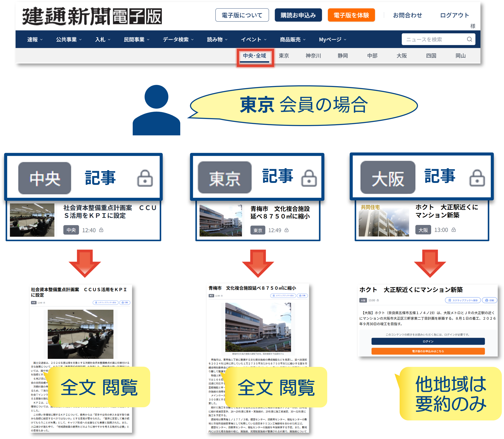Screen dimensions: 504x439
Task: Click the large 中央 category badge
Action: coord(45,178)
